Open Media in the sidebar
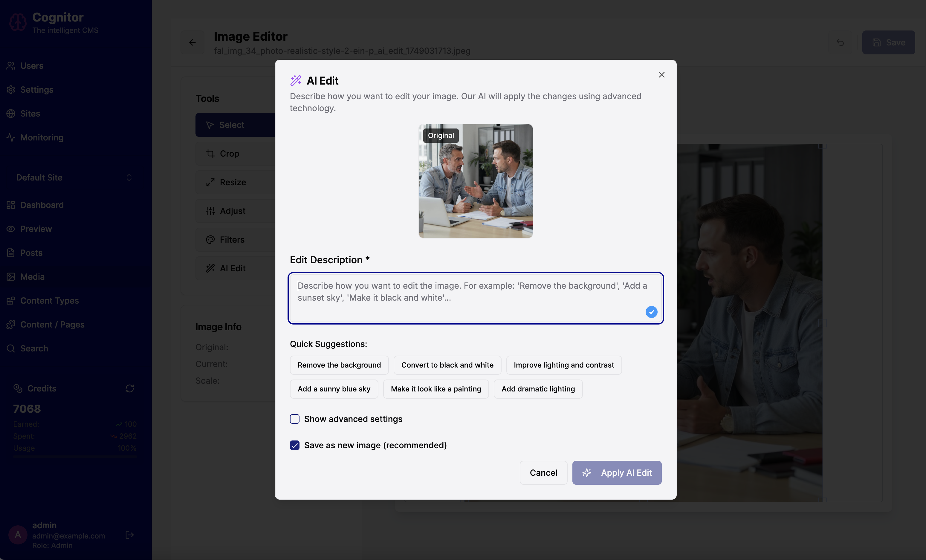The height and width of the screenshot is (560, 926). pyautogui.click(x=32, y=277)
